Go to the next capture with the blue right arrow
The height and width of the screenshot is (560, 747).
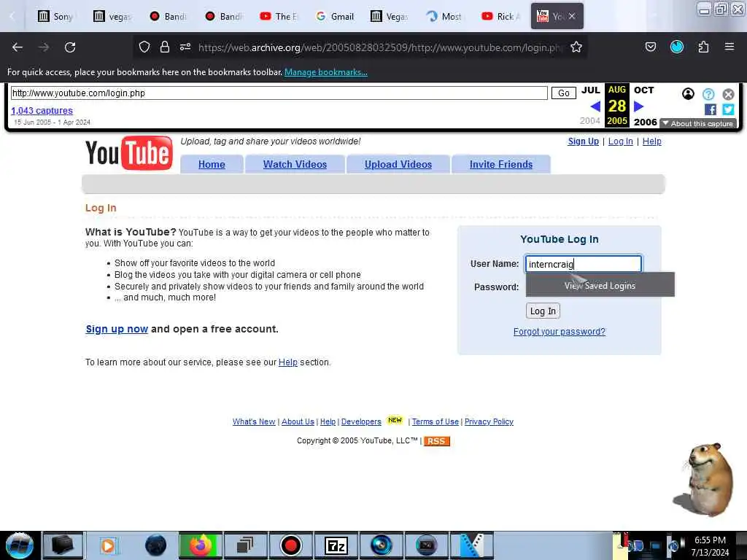click(639, 106)
